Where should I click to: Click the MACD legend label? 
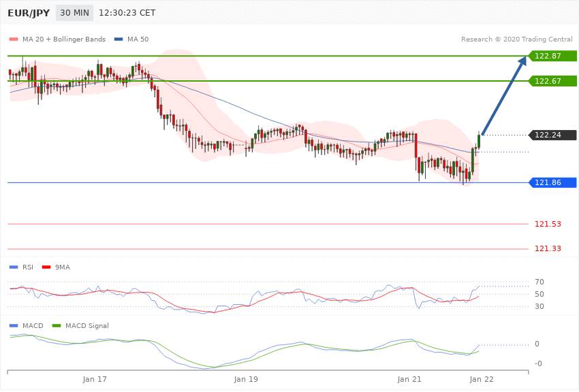point(33,325)
